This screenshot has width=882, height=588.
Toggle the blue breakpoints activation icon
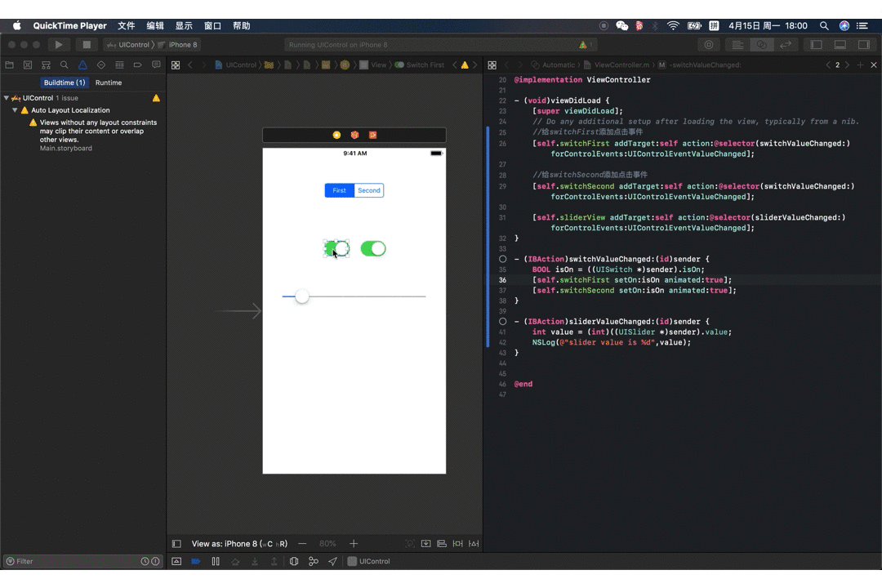pyautogui.click(x=196, y=562)
